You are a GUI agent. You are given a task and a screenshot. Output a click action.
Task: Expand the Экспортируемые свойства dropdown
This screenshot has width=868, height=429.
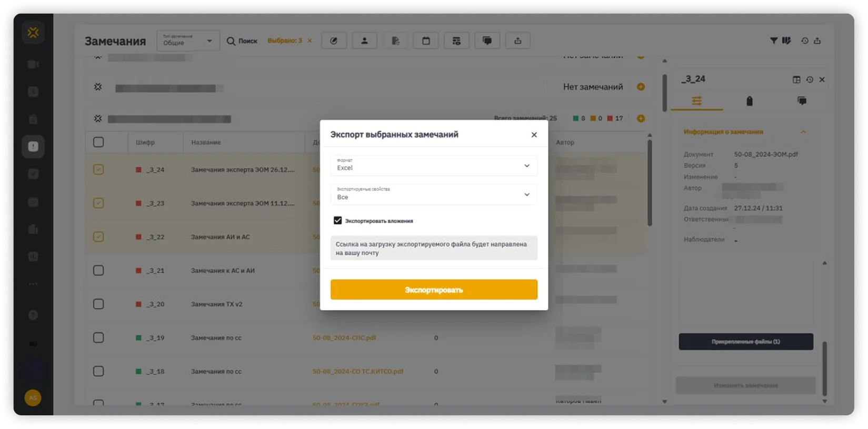pyautogui.click(x=434, y=195)
